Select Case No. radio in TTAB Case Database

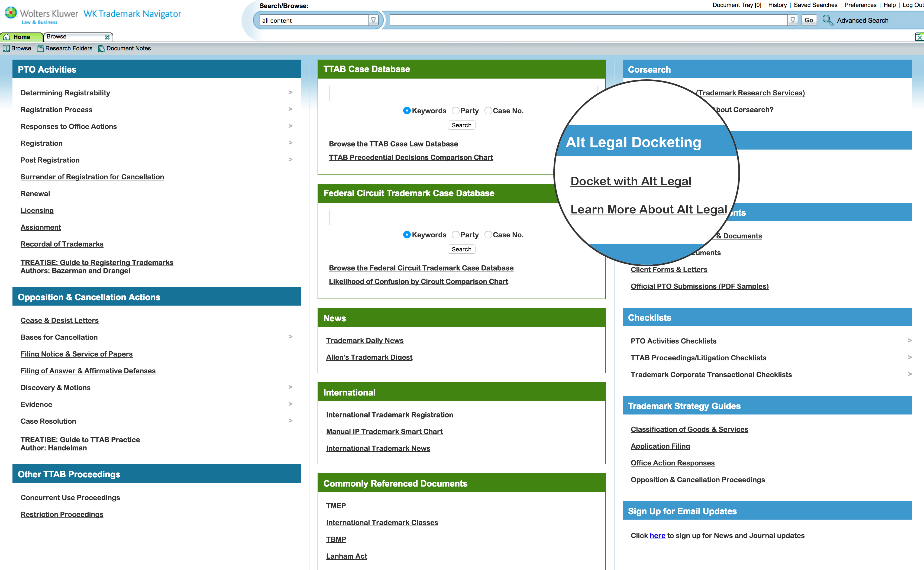(x=488, y=111)
